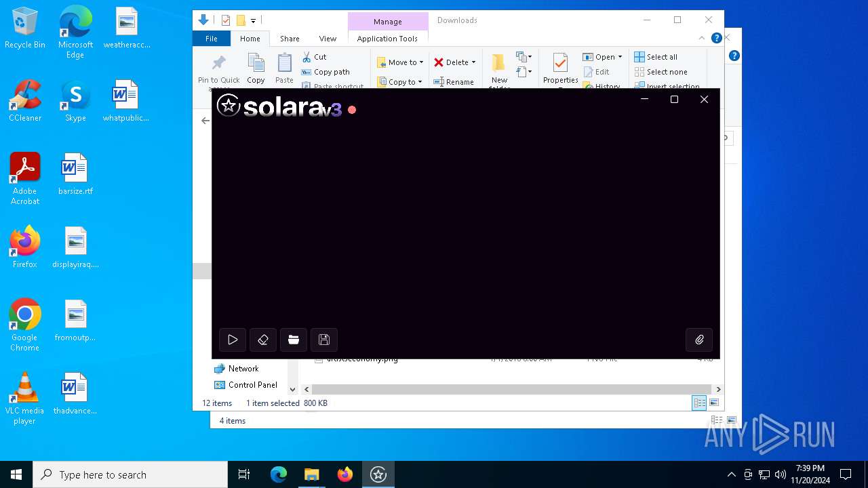Click navigation pane scroll down arrow
The image size is (868, 488).
(292, 389)
